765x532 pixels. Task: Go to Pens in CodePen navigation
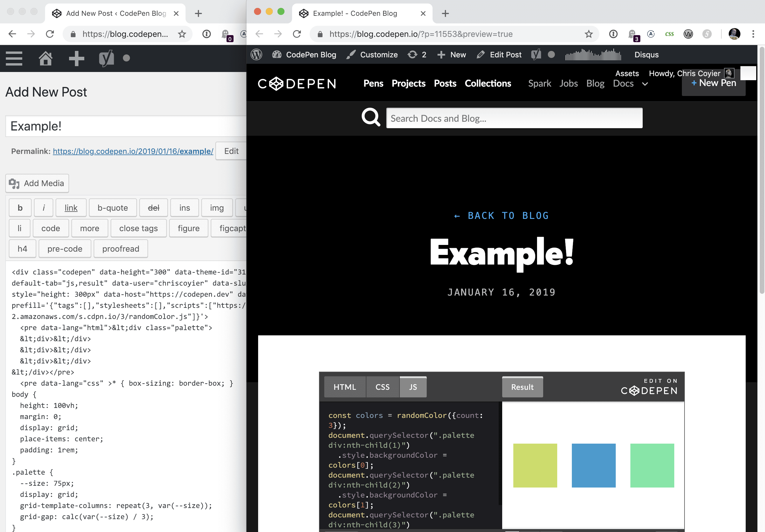pyautogui.click(x=373, y=83)
